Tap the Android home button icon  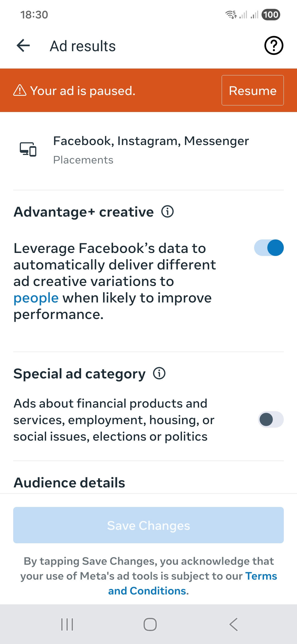150,624
